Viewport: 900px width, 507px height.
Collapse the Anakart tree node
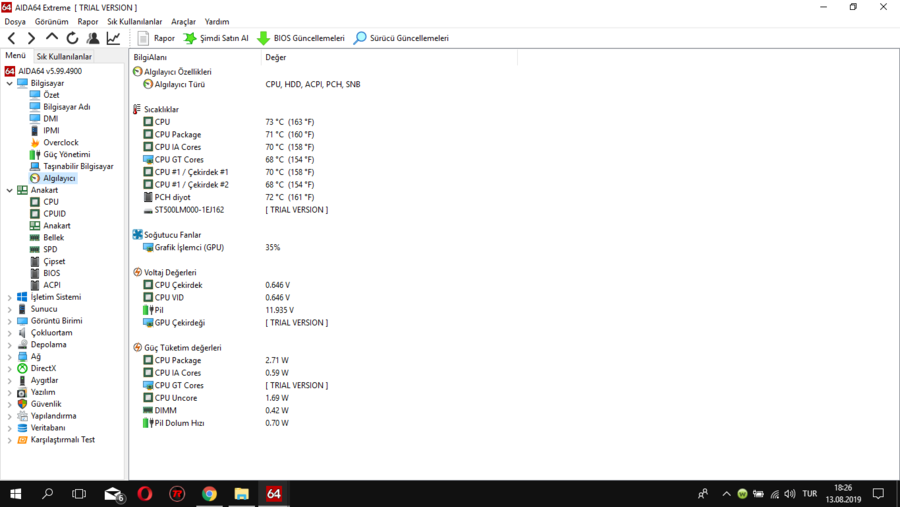click(x=9, y=190)
